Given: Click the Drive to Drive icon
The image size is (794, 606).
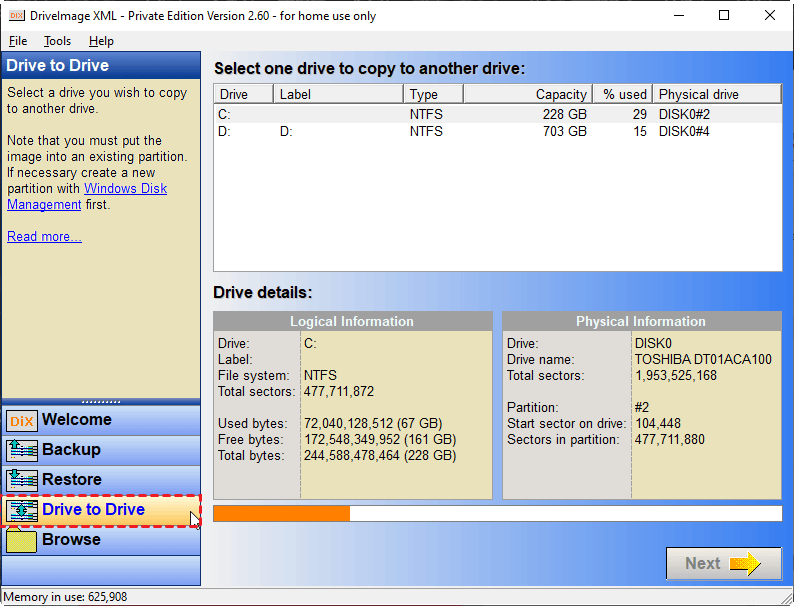Looking at the screenshot, I should (x=21, y=511).
